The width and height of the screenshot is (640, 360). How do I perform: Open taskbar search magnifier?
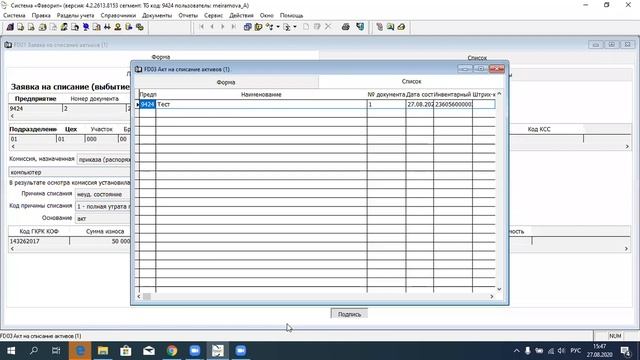pyautogui.click(x=34, y=351)
